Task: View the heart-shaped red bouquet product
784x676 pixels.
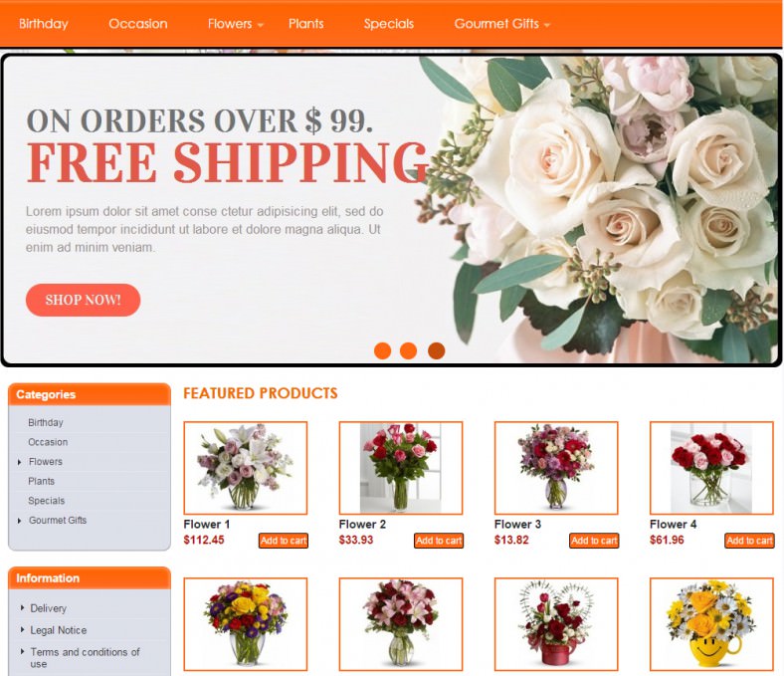Action: coord(556,624)
